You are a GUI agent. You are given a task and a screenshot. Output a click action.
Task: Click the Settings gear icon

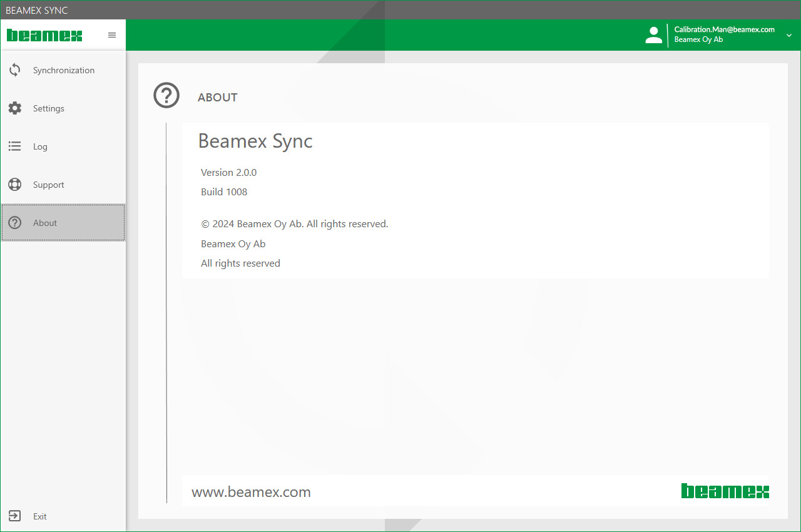coord(14,108)
